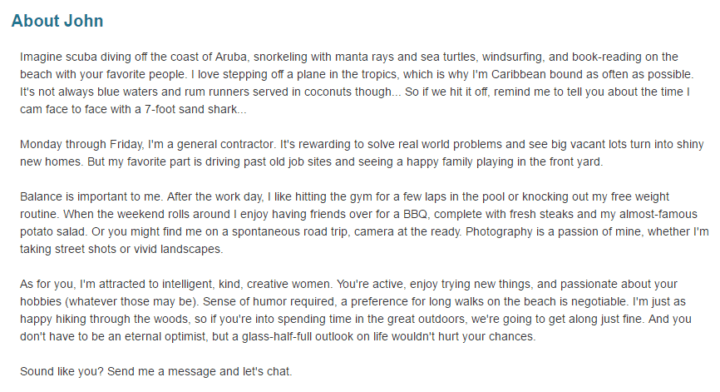Click the word Caribbean
Screen dimensions: 720x392
pos(518,74)
